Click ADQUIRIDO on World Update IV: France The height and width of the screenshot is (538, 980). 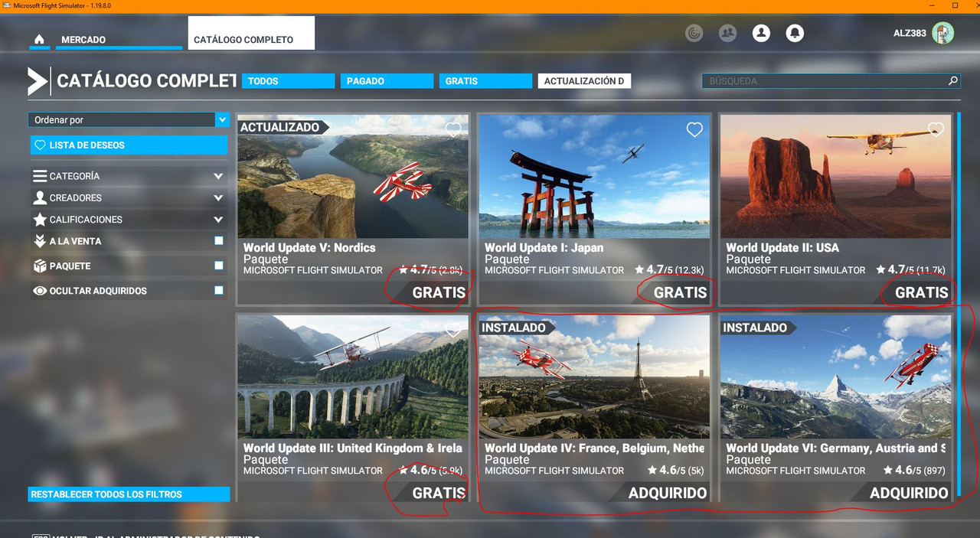(668, 493)
